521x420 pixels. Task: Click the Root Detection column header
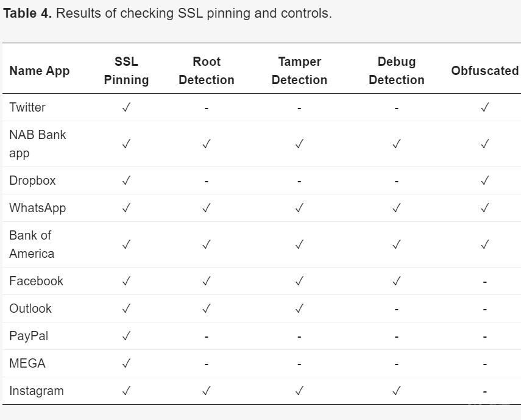[x=207, y=71]
